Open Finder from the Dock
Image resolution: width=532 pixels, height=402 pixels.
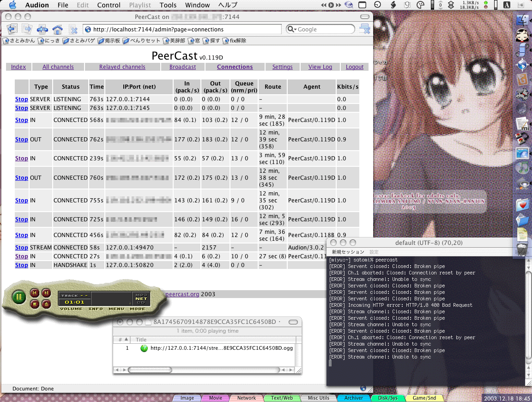point(522,20)
